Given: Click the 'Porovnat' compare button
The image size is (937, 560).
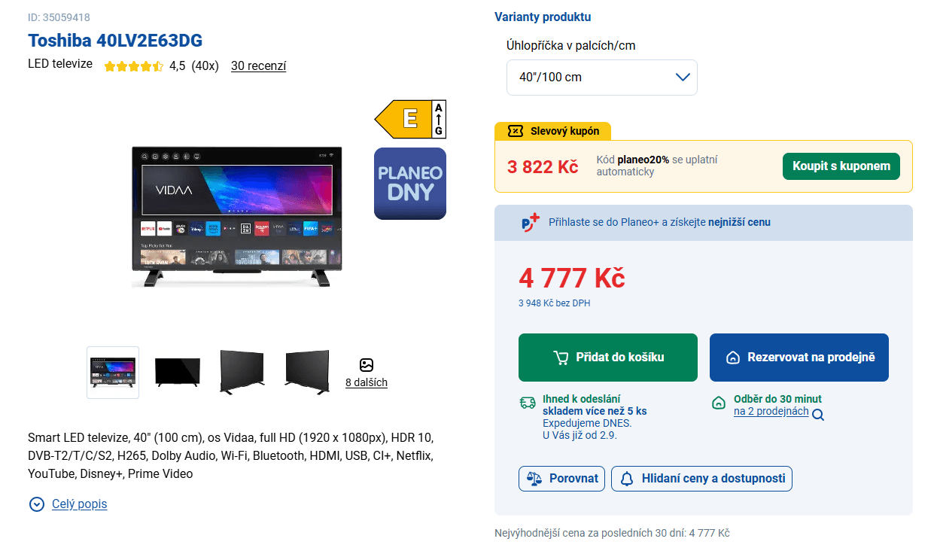Looking at the screenshot, I should [561, 479].
